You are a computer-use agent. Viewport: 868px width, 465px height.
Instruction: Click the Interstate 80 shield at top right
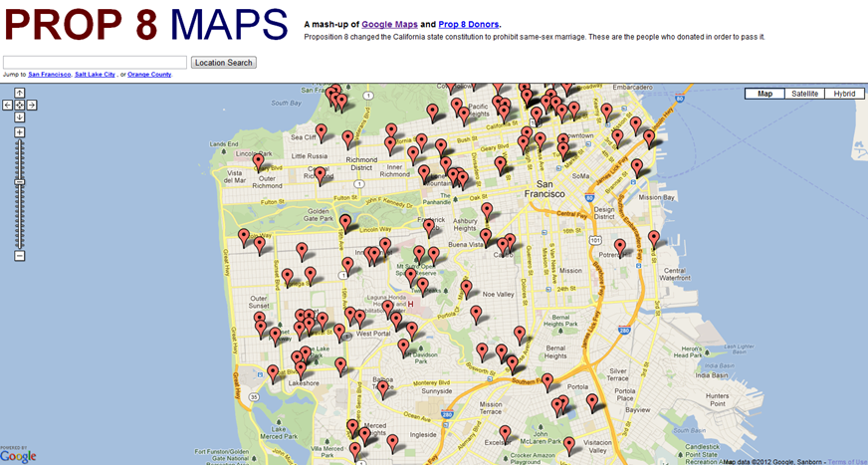pyautogui.click(x=680, y=100)
